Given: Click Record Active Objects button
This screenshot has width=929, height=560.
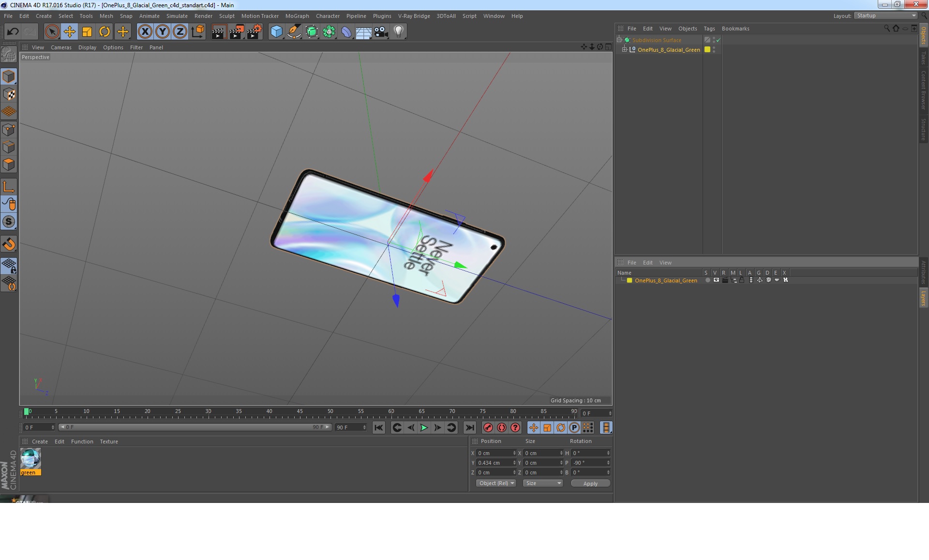Looking at the screenshot, I should 488,427.
